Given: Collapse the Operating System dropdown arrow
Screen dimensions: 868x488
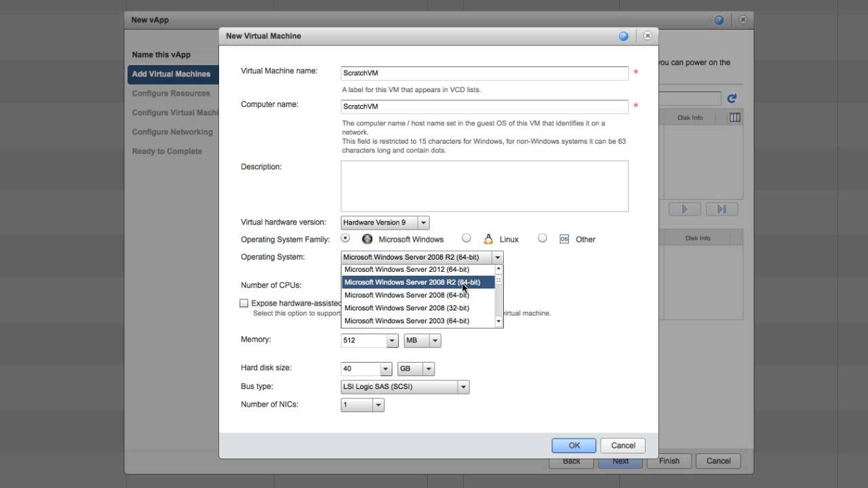Looking at the screenshot, I should point(498,257).
